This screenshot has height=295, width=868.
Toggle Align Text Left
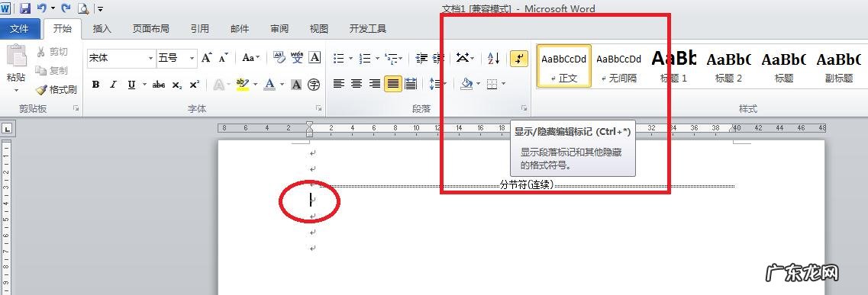pos(339,84)
